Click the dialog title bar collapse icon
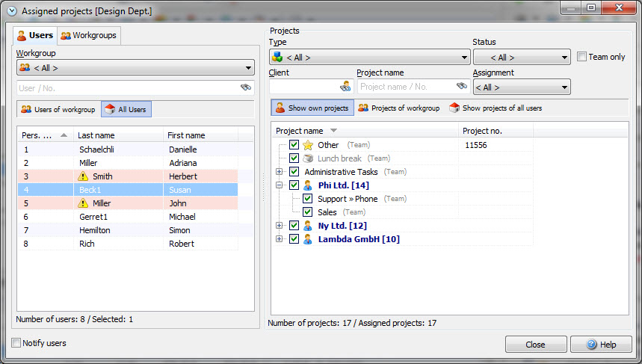The height and width of the screenshot is (364, 642). [10, 10]
